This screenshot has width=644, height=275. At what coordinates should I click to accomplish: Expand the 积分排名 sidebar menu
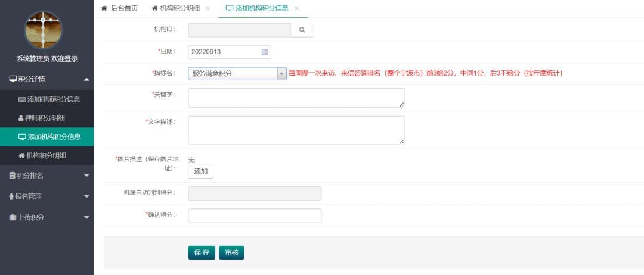[x=47, y=175]
